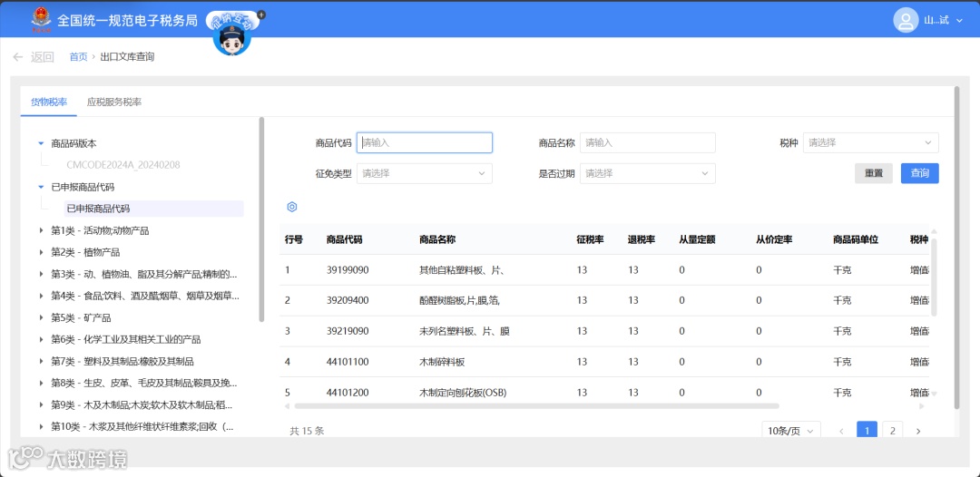Click the table horizontal scrollbar
The width and height of the screenshot is (980, 477).
535,406
